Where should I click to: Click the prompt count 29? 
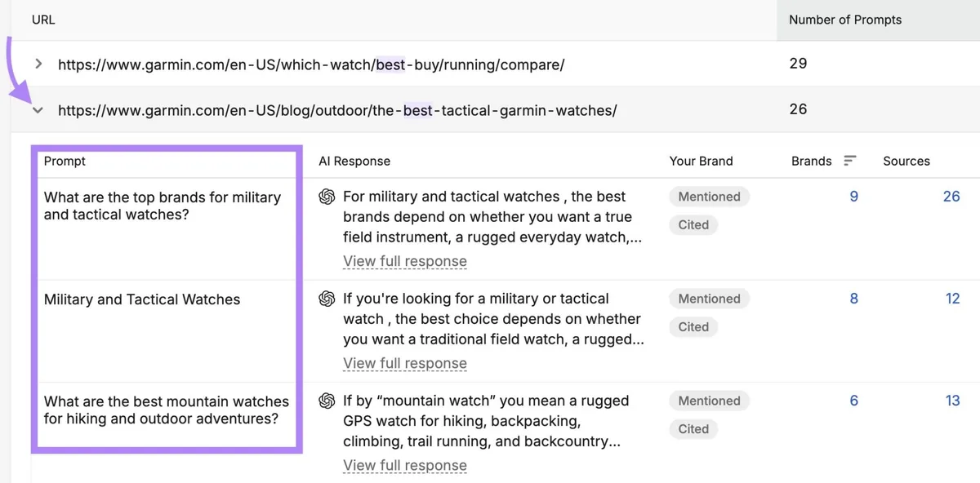pos(798,63)
